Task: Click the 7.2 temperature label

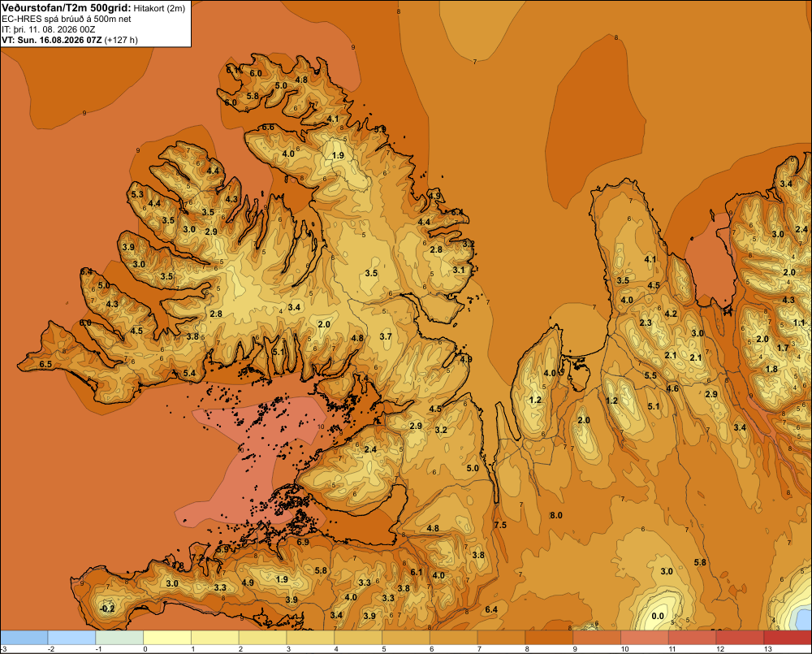Action: pyautogui.click(x=198, y=557)
